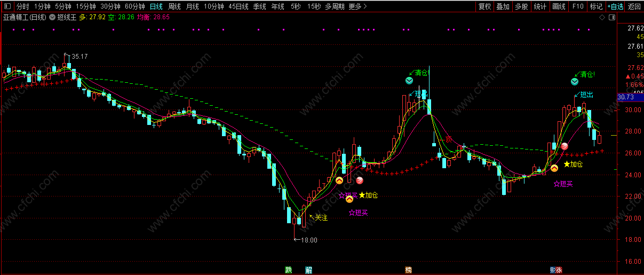Image resolution: width=644 pixels, height=275 pixels.
Task: Click the right 清仓! signal label
Action: point(588,74)
